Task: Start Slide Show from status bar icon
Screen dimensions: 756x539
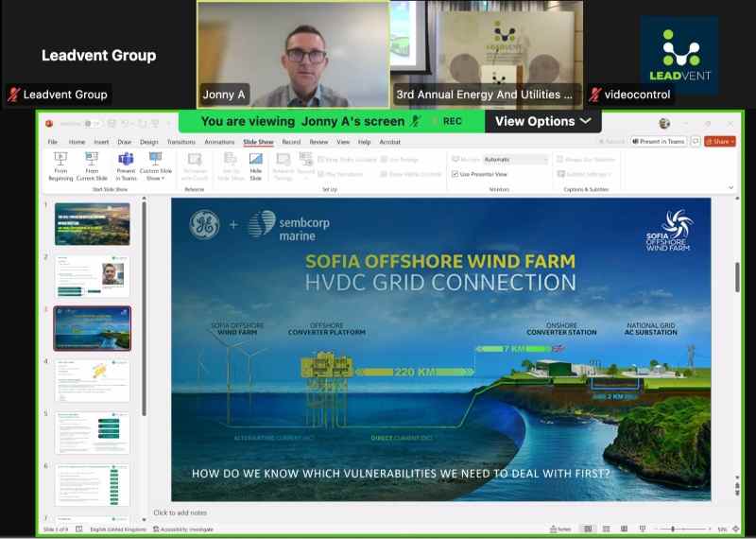Action: (x=643, y=530)
